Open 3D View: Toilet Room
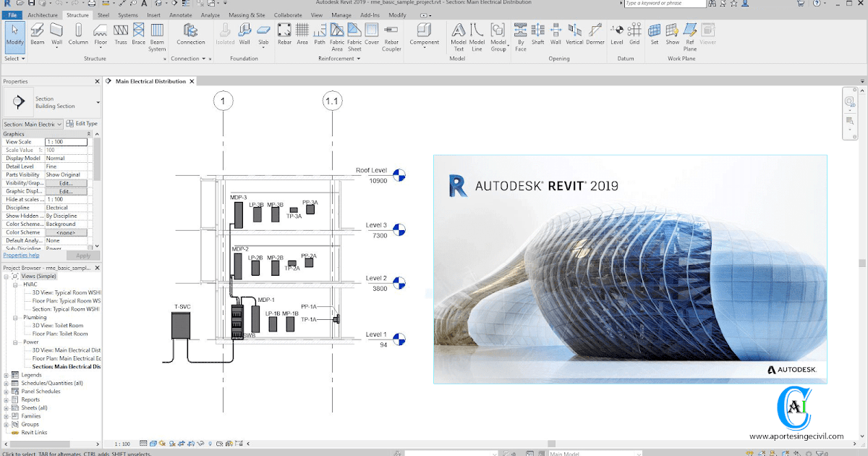 (x=58, y=326)
